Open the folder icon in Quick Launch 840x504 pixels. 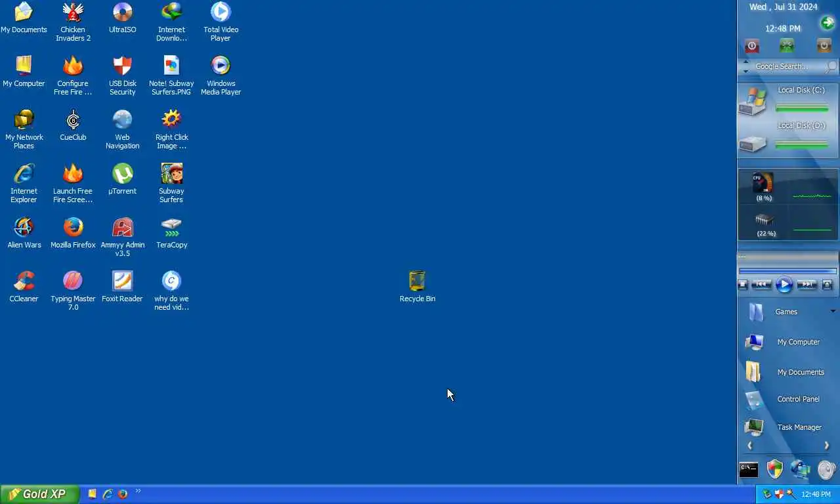pos(93,494)
